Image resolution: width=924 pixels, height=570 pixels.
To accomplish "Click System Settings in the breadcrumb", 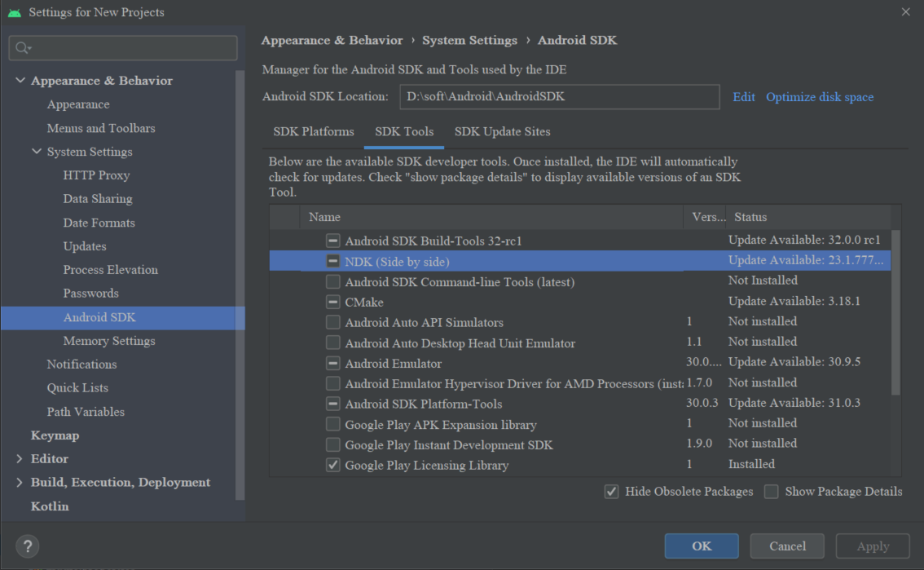I will tap(469, 40).
